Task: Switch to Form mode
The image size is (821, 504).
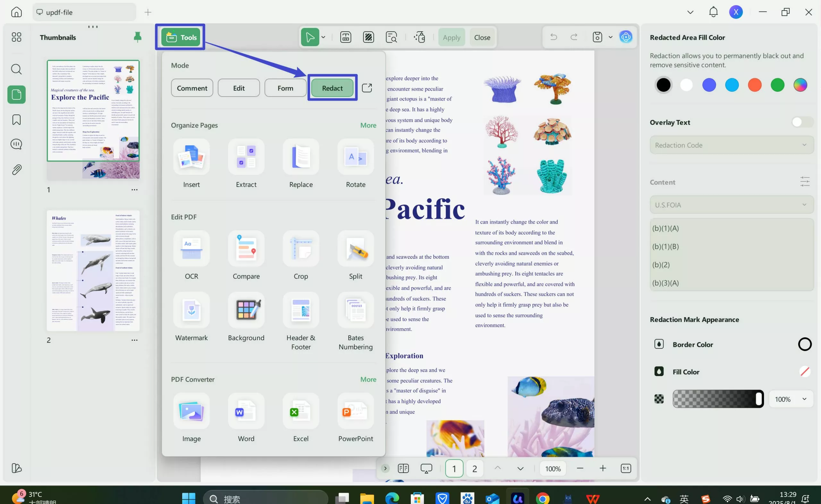Action: click(x=285, y=88)
